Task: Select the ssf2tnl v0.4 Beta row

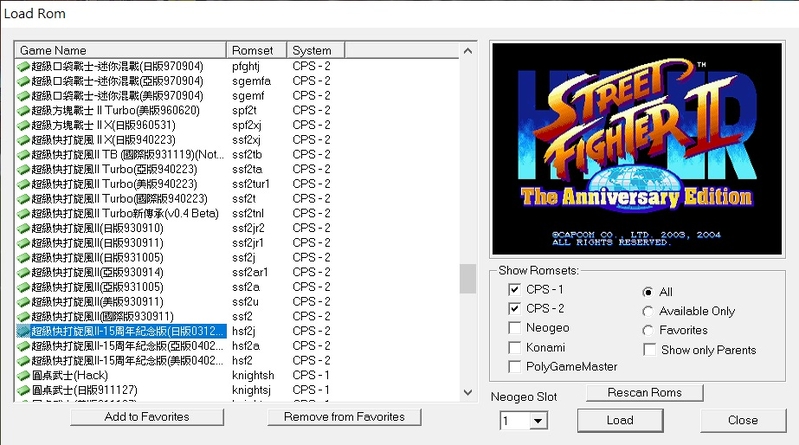Action: pyautogui.click(x=237, y=214)
